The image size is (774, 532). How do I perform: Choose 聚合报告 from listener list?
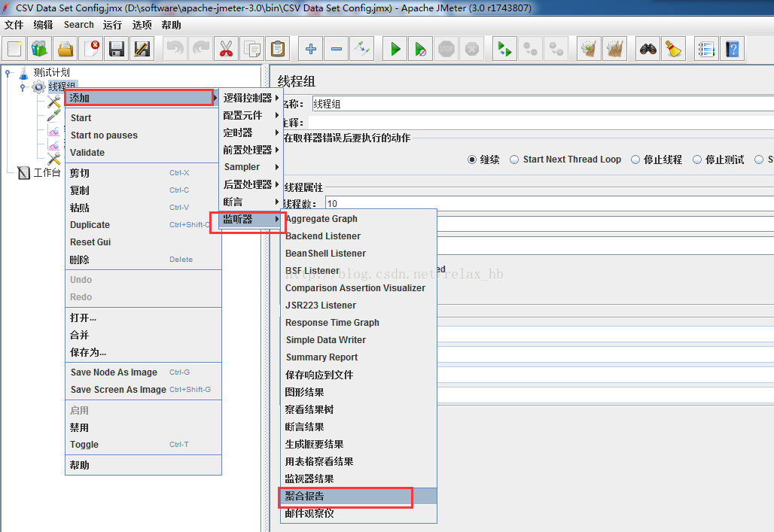(359, 496)
